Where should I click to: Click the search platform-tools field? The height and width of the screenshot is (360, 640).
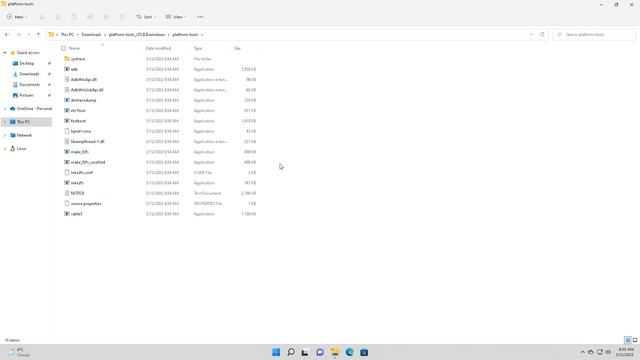[x=594, y=35]
